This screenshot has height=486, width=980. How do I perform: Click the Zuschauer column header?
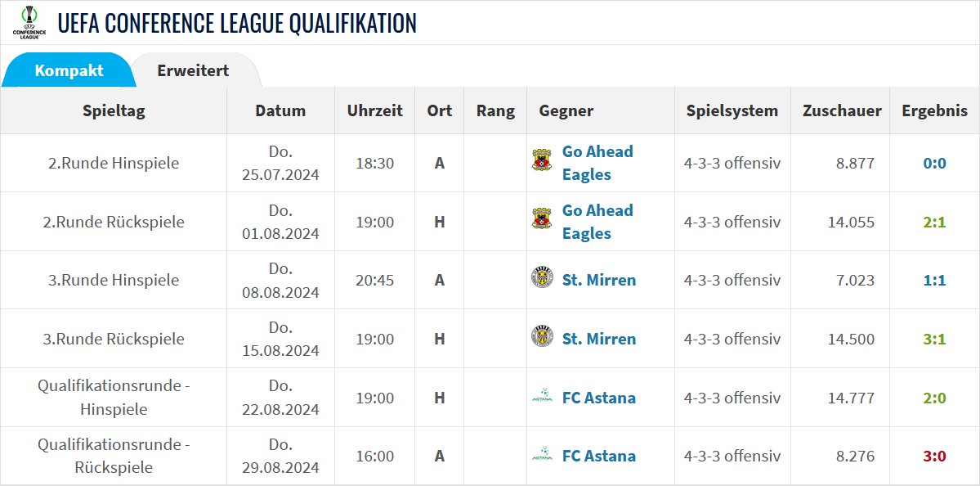click(842, 110)
